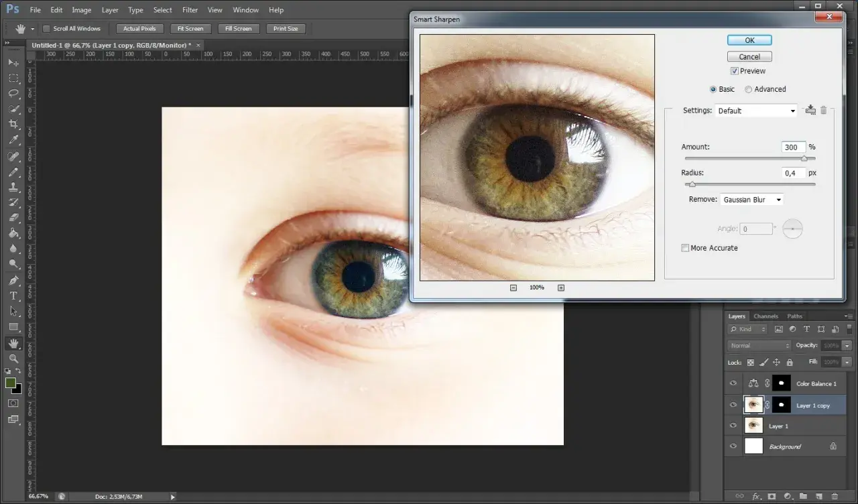This screenshot has height=504, width=858.
Task: Save current Smart Sharpen settings icon
Action: tap(810, 110)
